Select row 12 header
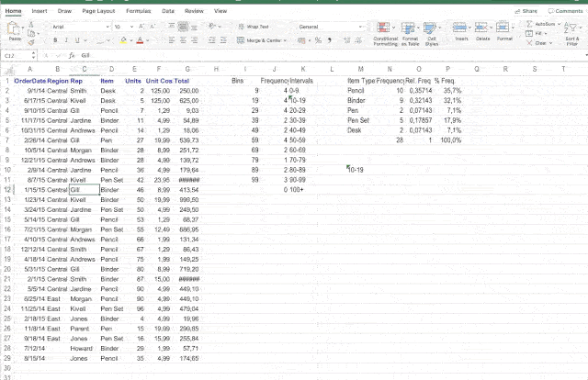This screenshot has width=588, height=380. 7,190
